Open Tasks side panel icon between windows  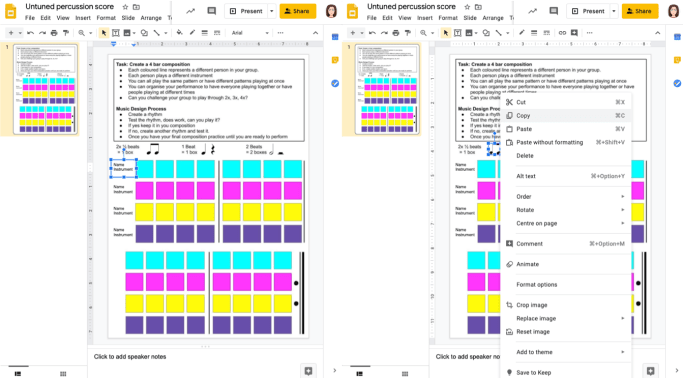coord(335,83)
